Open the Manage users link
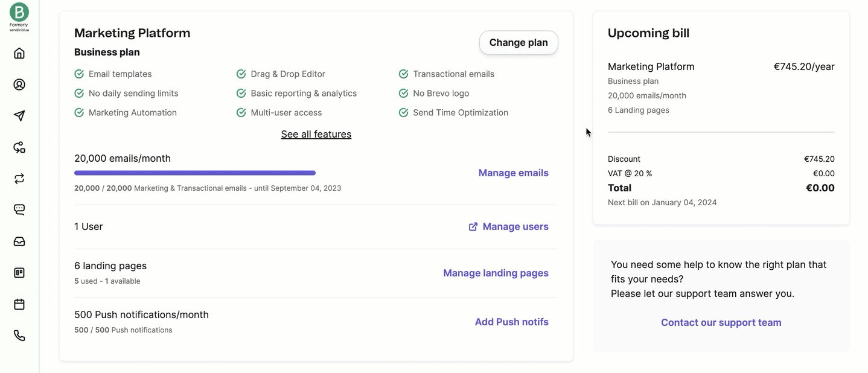The image size is (868, 373). 515,226
